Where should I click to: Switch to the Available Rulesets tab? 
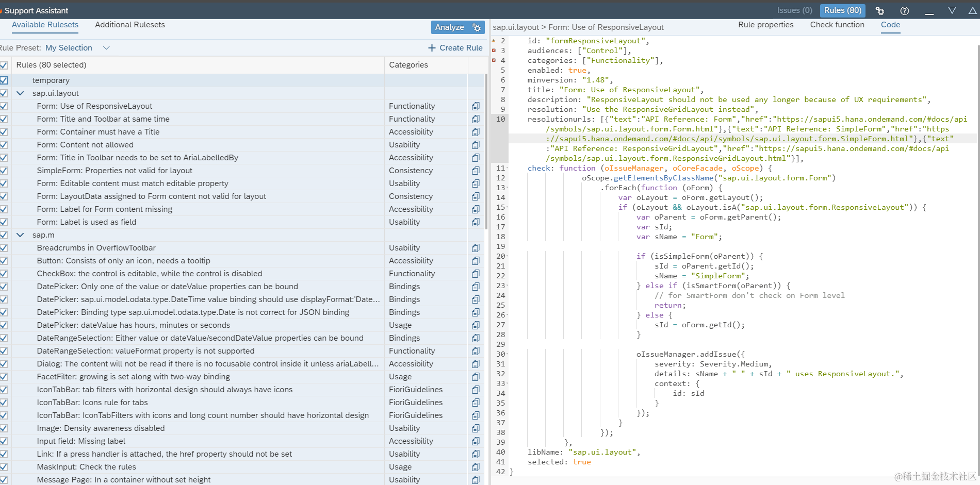click(45, 25)
